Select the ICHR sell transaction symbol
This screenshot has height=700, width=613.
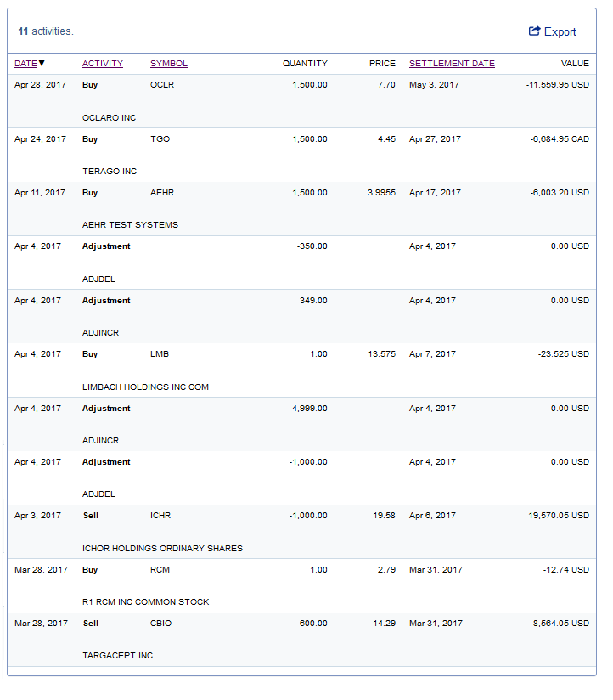(161, 516)
